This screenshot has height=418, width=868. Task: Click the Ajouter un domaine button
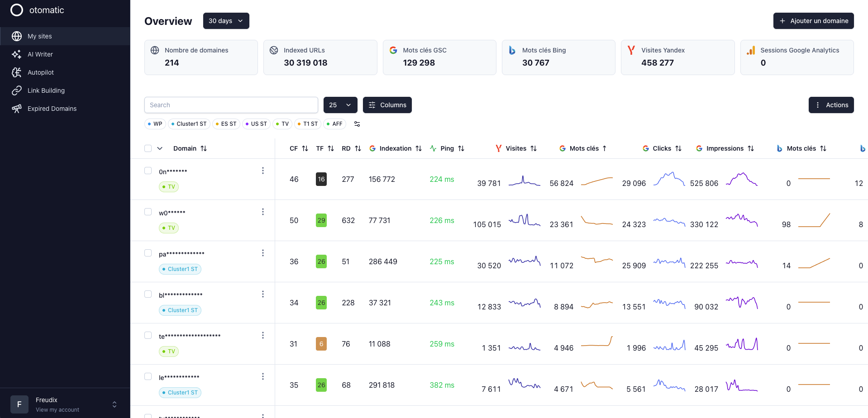(813, 21)
